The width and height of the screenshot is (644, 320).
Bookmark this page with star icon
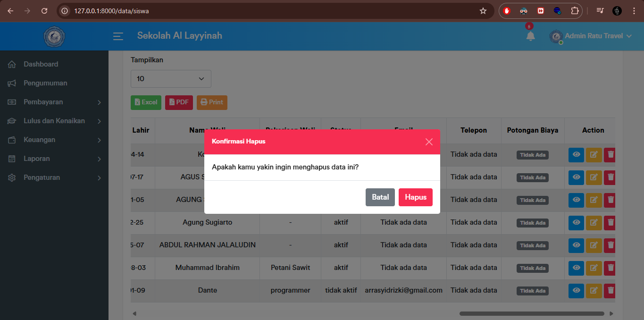[x=483, y=11]
